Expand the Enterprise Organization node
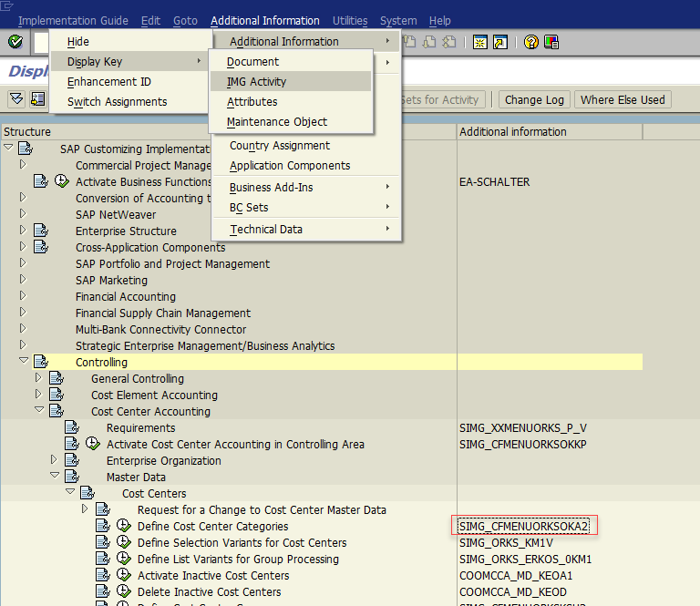700x606 pixels. pyautogui.click(x=54, y=459)
